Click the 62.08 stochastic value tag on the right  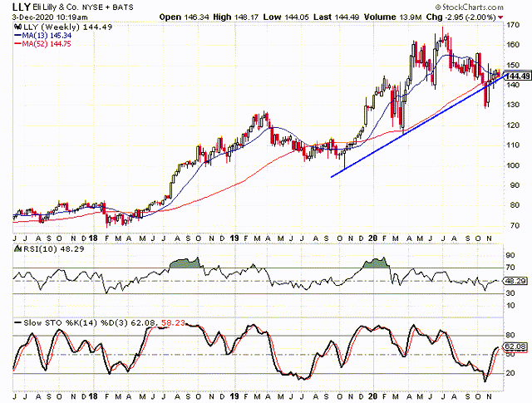(x=515, y=346)
